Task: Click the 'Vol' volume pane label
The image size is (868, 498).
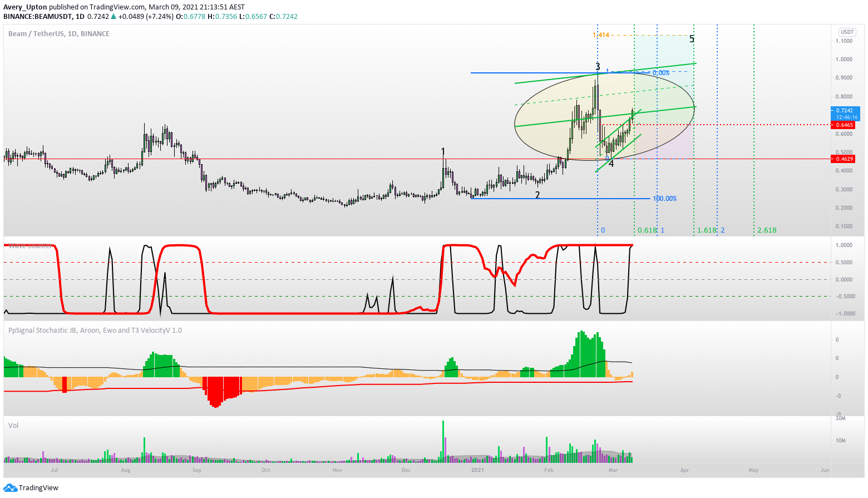Action: [x=13, y=426]
